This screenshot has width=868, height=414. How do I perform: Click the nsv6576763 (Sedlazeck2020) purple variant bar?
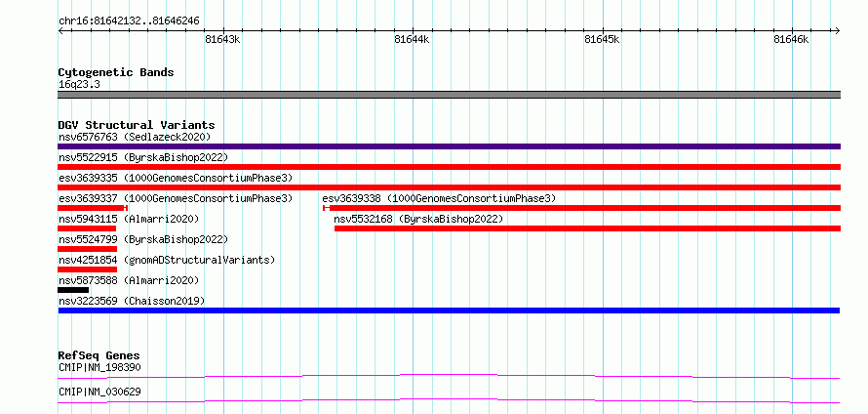click(x=449, y=146)
